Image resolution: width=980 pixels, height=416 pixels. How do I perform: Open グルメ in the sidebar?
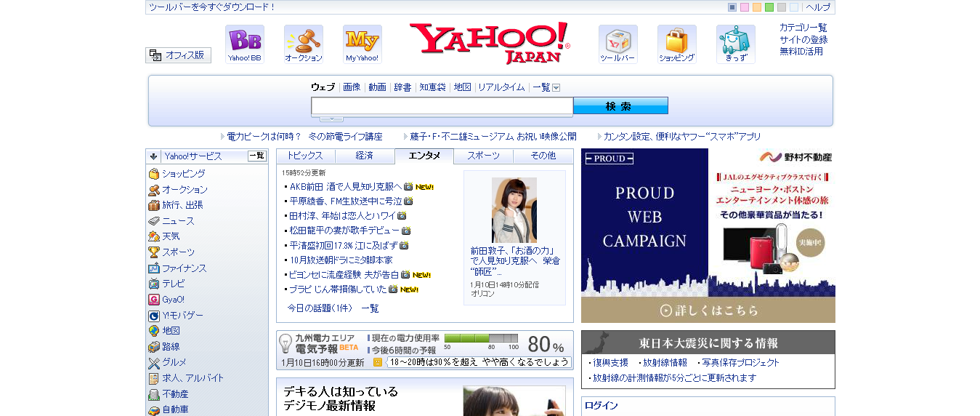tap(174, 362)
